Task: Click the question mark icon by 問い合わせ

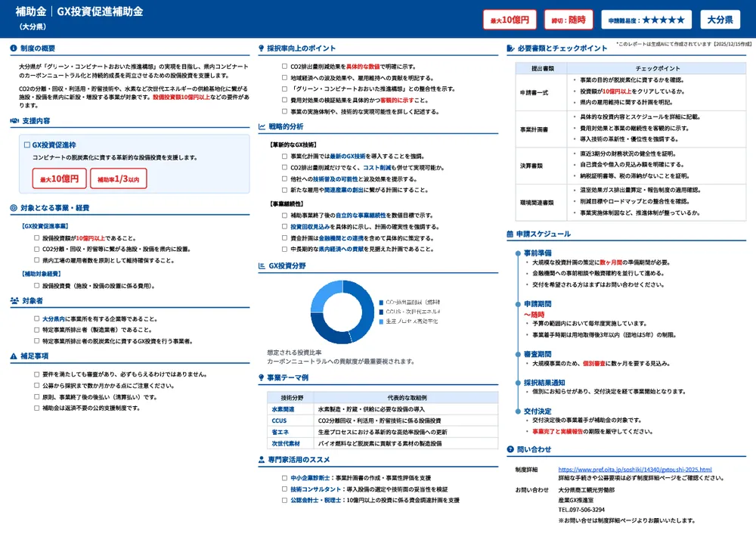Action: (510, 449)
